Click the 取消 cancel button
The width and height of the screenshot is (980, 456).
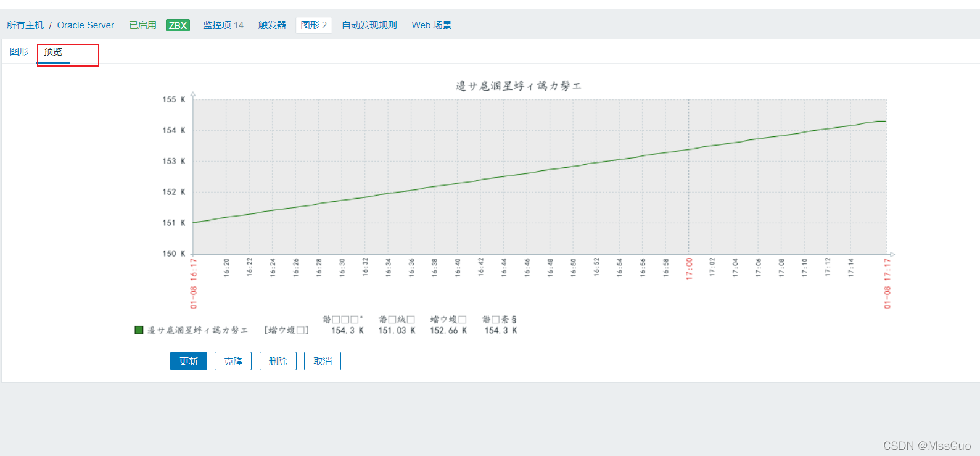coord(323,361)
